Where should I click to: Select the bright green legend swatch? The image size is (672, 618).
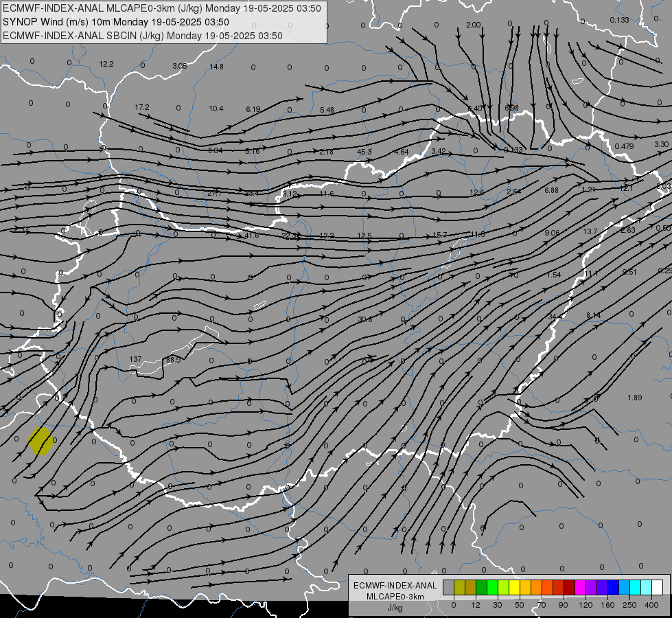tap(492, 588)
